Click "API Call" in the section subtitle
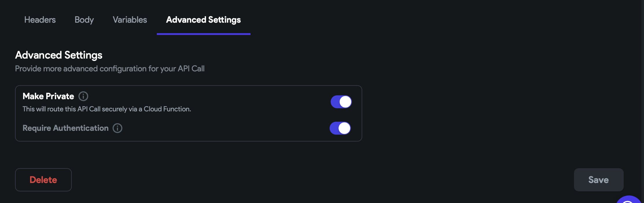 [x=191, y=69]
